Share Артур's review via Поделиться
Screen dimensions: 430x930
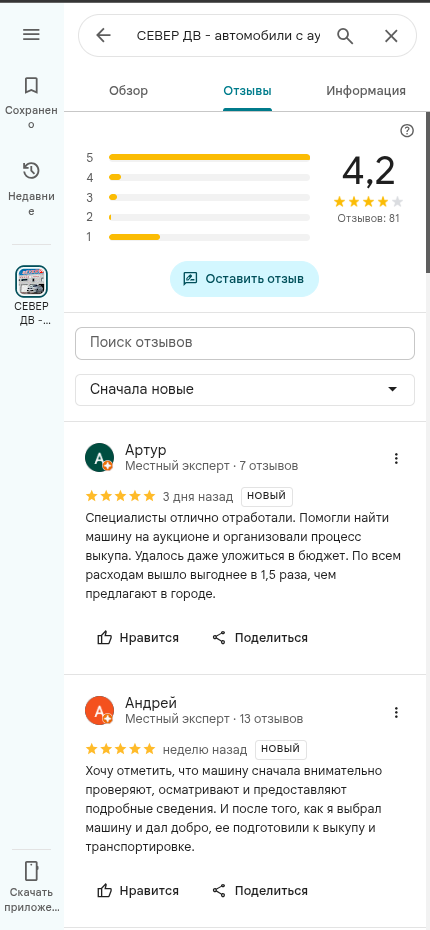click(x=260, y=638)
